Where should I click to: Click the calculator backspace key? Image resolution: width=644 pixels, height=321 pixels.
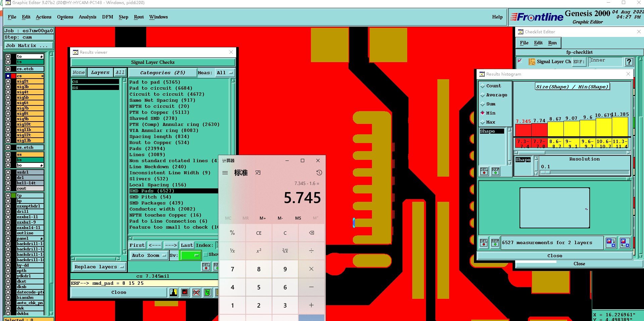pyautogui.click(x=311, y=233)
